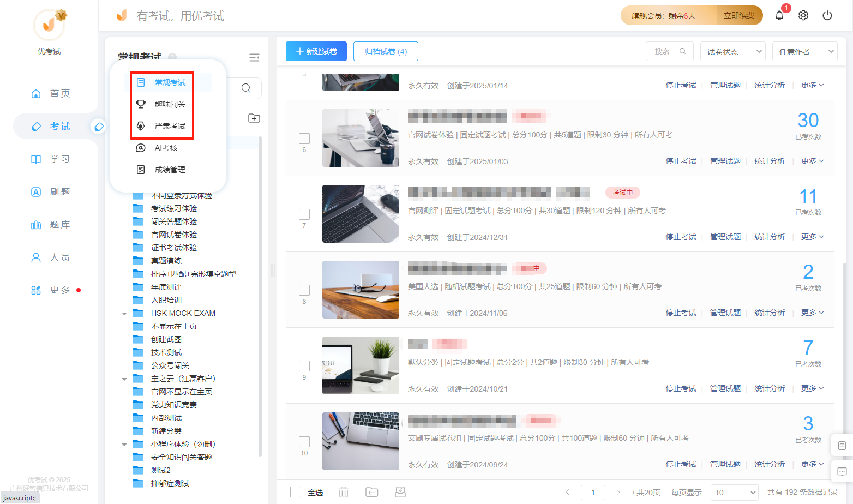Click the exam search input

tap(670, 51)
